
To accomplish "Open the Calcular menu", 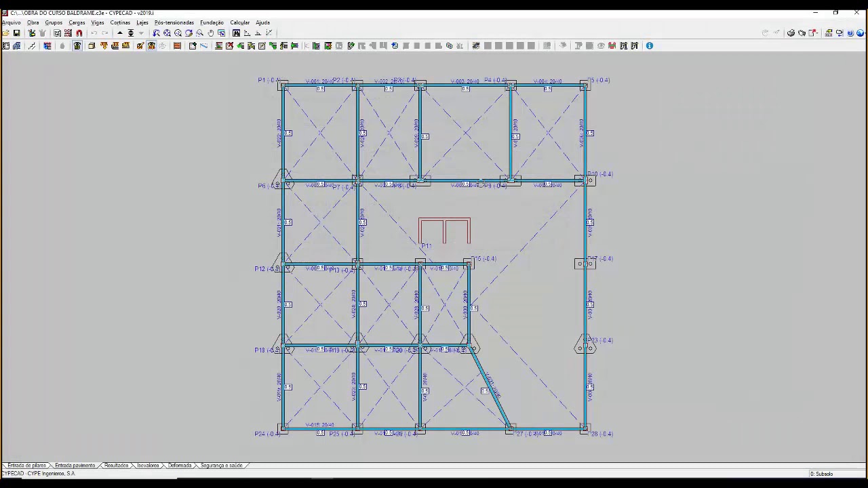I will 239,22.
